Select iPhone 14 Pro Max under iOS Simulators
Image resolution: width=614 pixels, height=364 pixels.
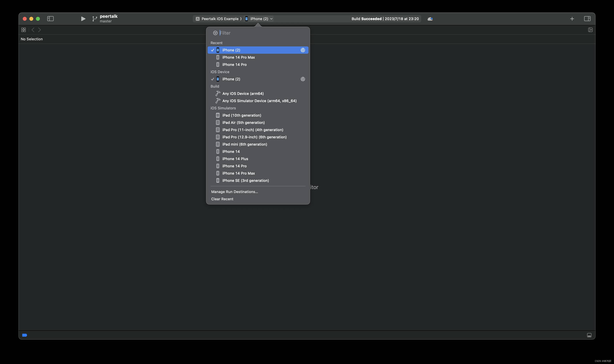click(258, 173)
